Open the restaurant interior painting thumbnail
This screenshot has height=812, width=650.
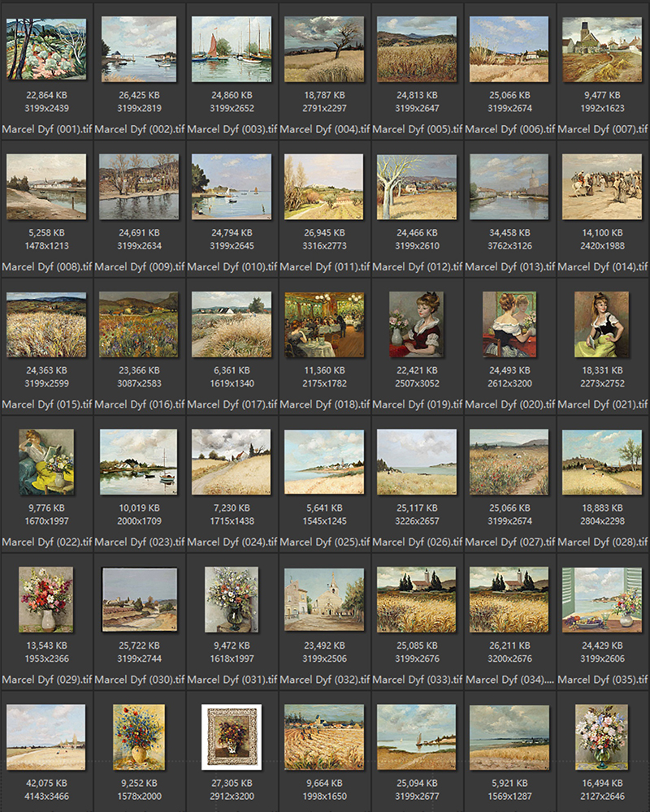pyautogui.click(x=324, y=325)
